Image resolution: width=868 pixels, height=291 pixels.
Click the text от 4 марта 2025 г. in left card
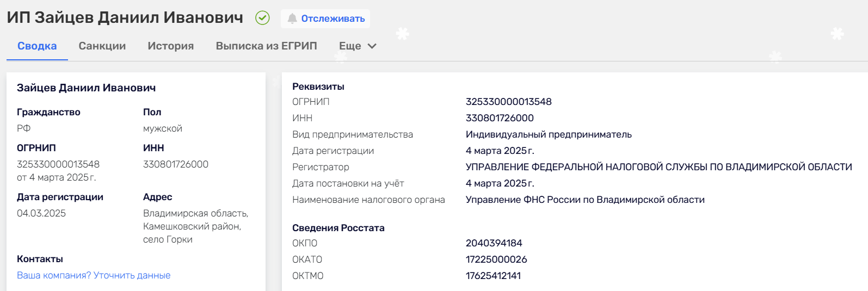(57, 177)
